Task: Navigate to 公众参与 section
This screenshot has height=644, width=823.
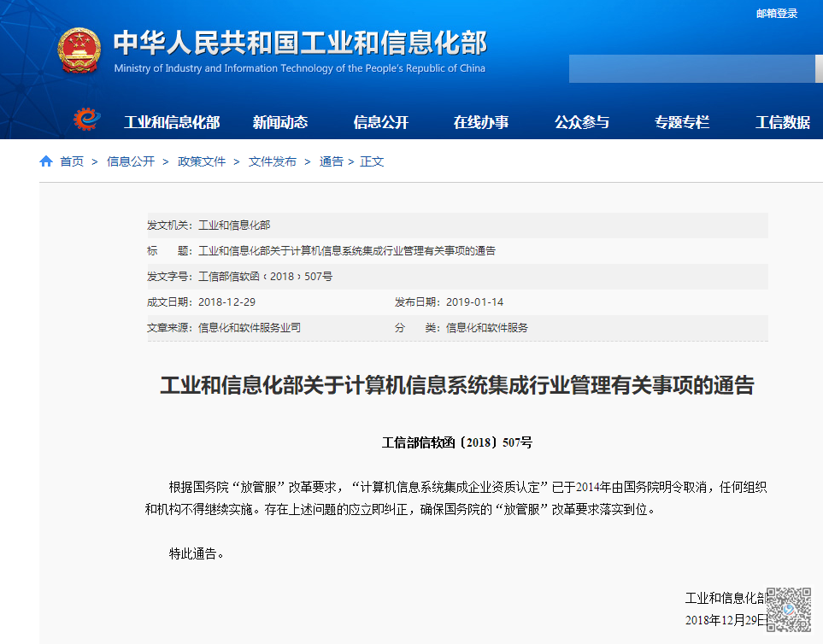Action: 581,122
